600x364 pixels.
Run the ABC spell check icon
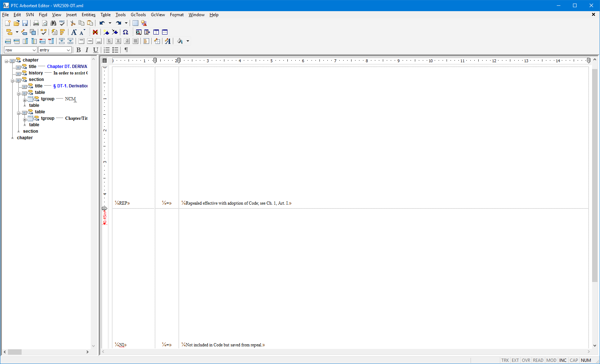62,23
